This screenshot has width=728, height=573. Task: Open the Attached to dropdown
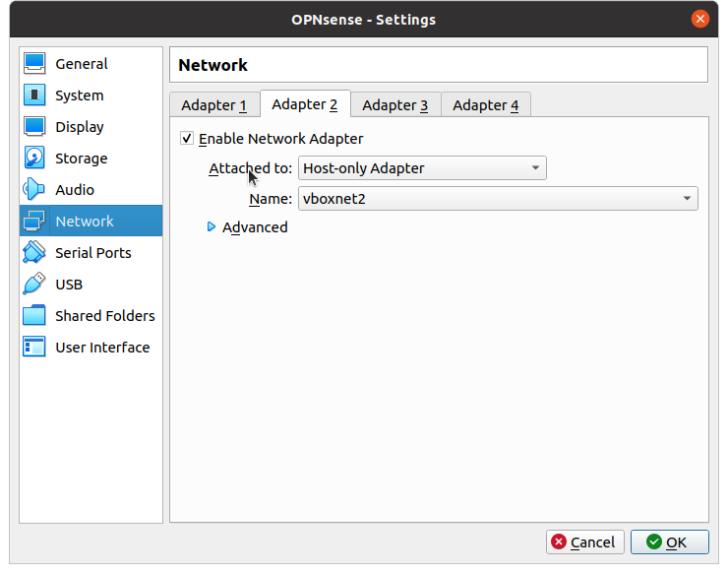point(422,167)
